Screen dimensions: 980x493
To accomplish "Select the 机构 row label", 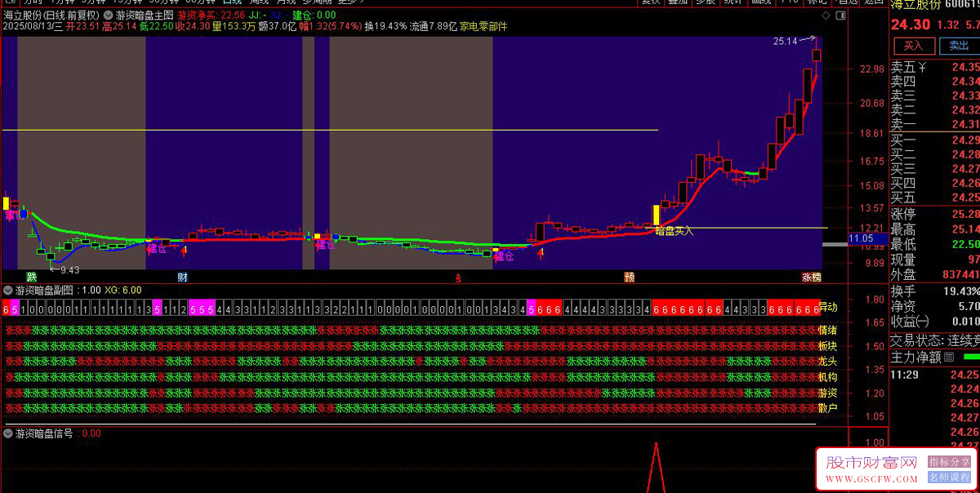I will pyautogui.click(x=827, y=377).
